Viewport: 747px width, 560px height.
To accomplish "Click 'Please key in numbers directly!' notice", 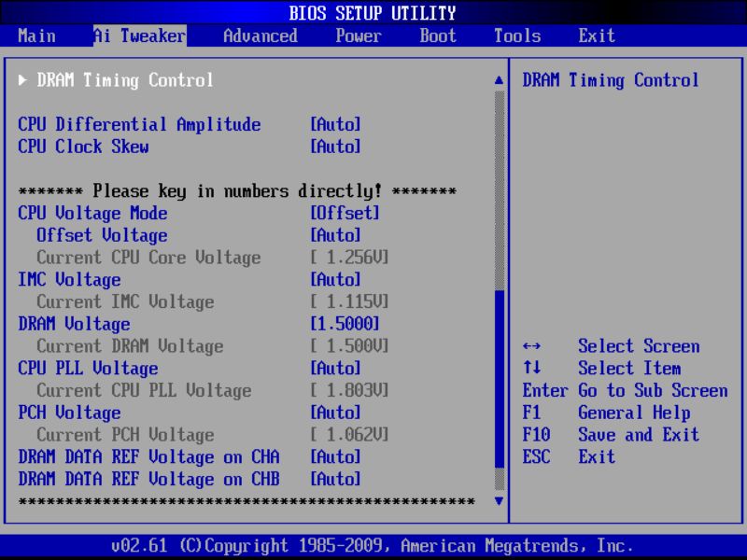I will click(x=237, y=191).
